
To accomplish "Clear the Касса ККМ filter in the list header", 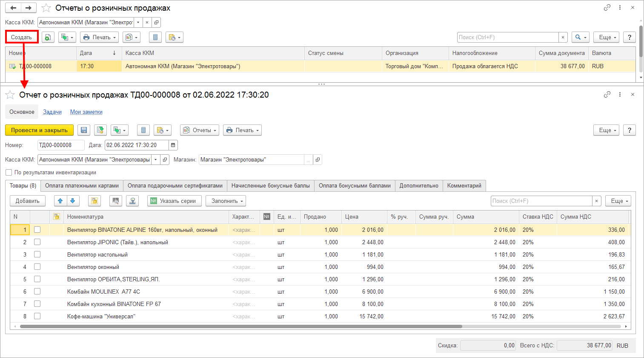I will click(x=147, y=23).
